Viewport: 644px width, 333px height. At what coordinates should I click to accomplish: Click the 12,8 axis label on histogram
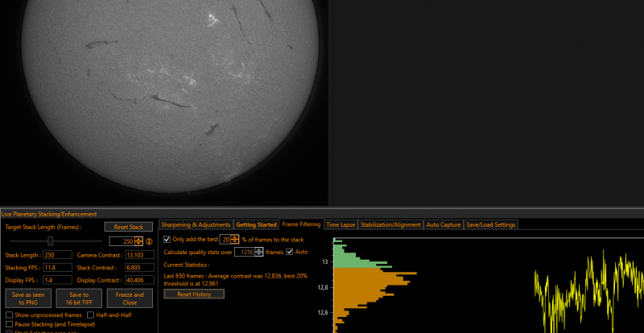pos(324,287)
